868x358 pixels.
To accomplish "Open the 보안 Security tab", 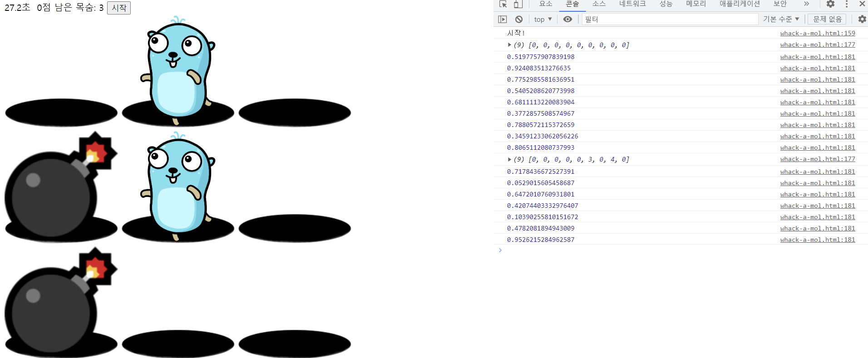I will click(x=780, y=4).
